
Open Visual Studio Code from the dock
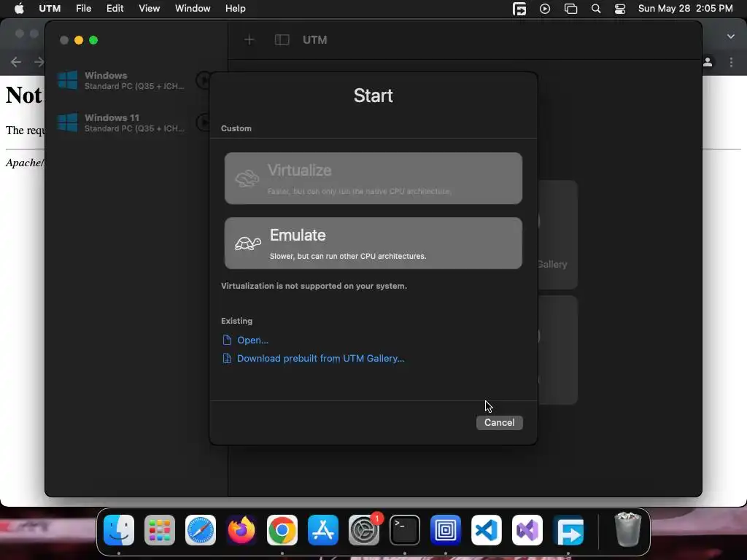pyautogui.click(x=487, y=530)
